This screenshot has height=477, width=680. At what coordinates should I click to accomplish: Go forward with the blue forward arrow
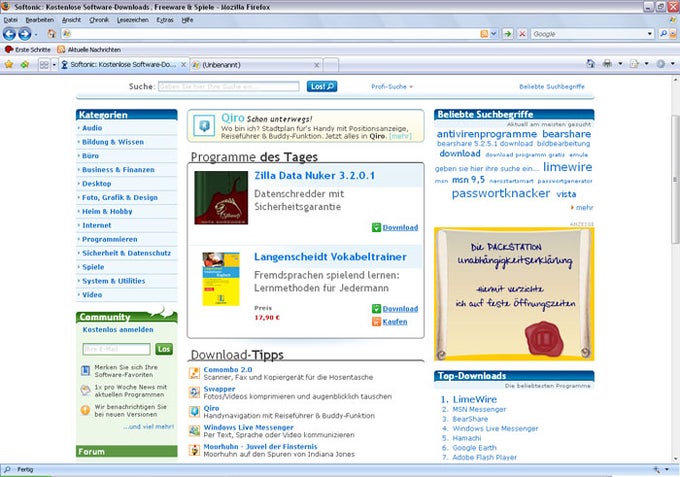(x=25, y=34)
